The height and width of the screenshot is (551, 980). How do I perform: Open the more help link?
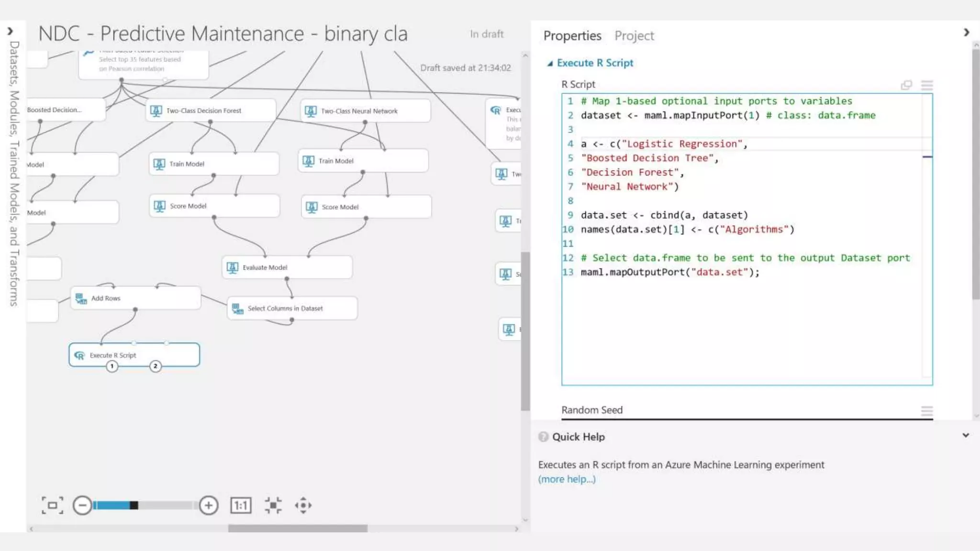[567, 479]
